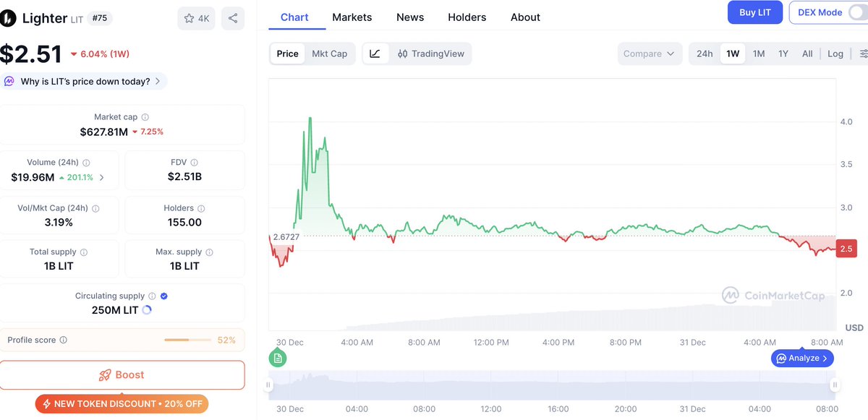Click the 250M LIT circulating supply value
The height and width of the screenshot is (420, 868).
click(x=114, y=310)
